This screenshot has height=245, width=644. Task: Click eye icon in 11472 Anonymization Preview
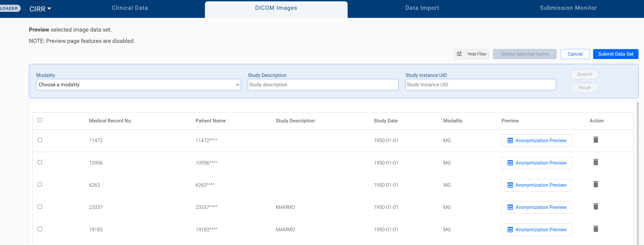tap(510, 141)
